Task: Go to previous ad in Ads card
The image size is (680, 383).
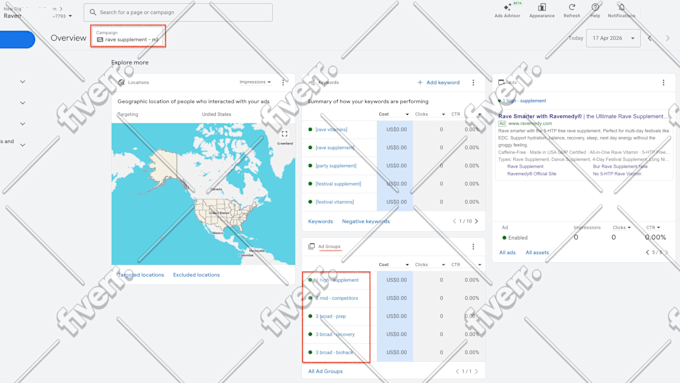Action: [647, 252]
